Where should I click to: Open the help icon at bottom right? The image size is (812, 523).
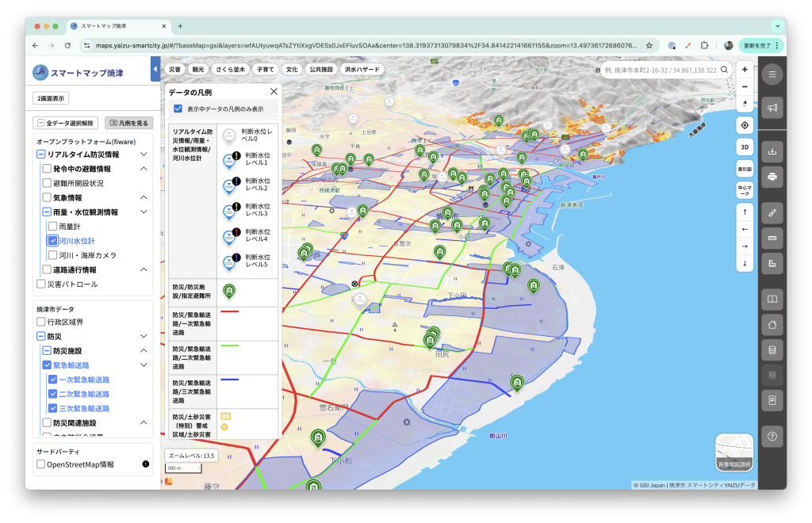point(772,435)
